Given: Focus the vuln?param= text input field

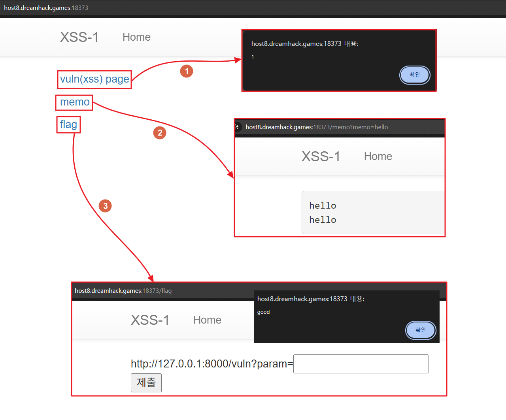Looking at the screenshot, I should pos(361,364).
